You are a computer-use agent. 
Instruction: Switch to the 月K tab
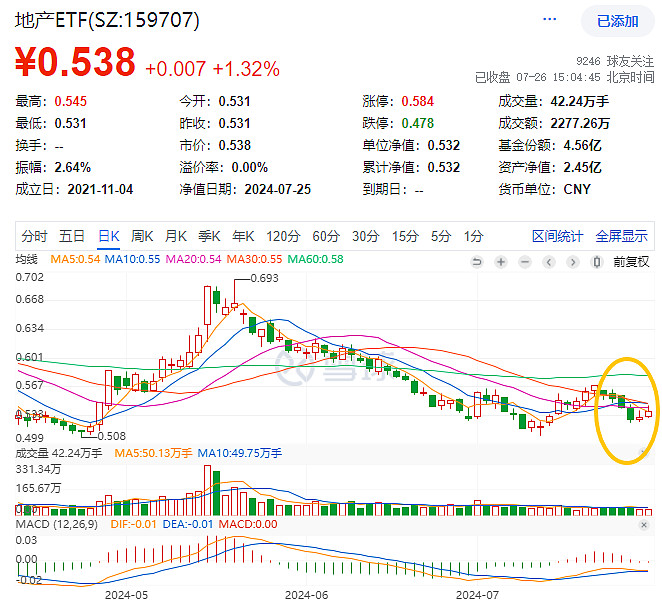176,236
